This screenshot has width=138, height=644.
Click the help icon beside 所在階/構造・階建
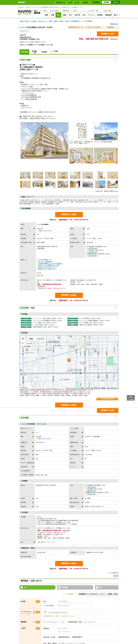[x=34, y=242]
